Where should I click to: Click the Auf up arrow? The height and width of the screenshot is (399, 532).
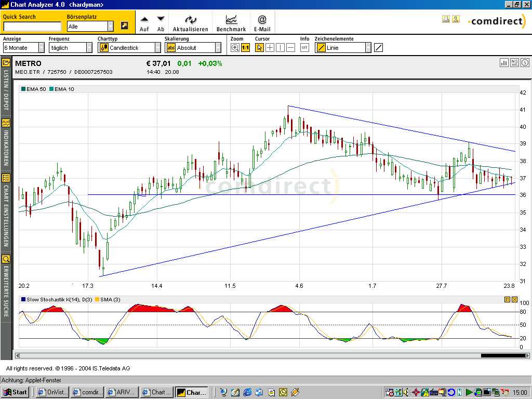[144, 23]
